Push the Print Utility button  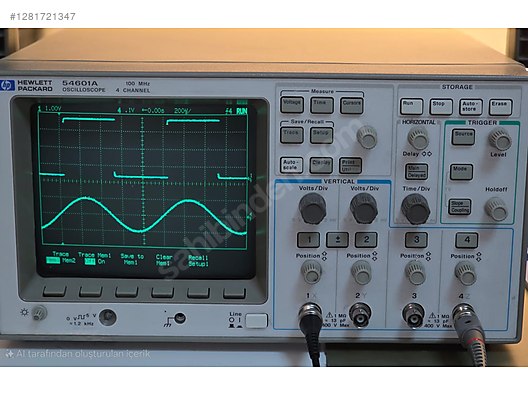coord(350,166)
